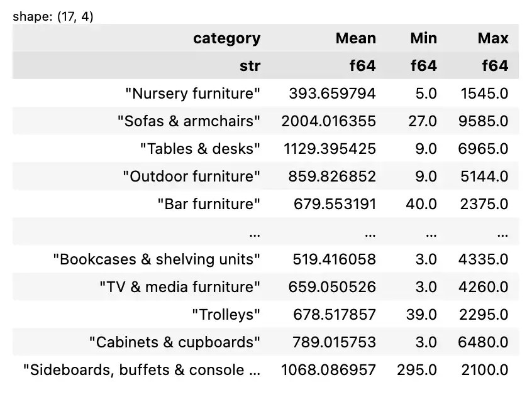Click the "category" column header
Image resolution: width=532 pixels, height=402 pixels.
tap(226, 38)
